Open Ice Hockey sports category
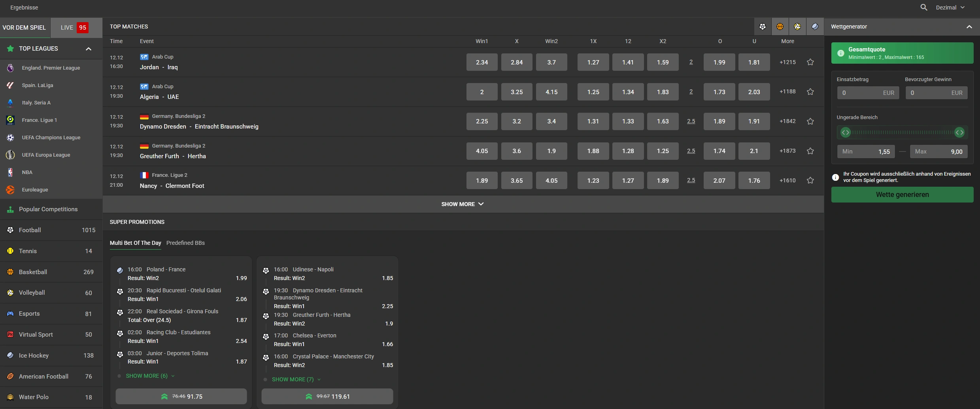Viewport: 980px width, 409px height. pyautogui.click(x=51, y=356)
